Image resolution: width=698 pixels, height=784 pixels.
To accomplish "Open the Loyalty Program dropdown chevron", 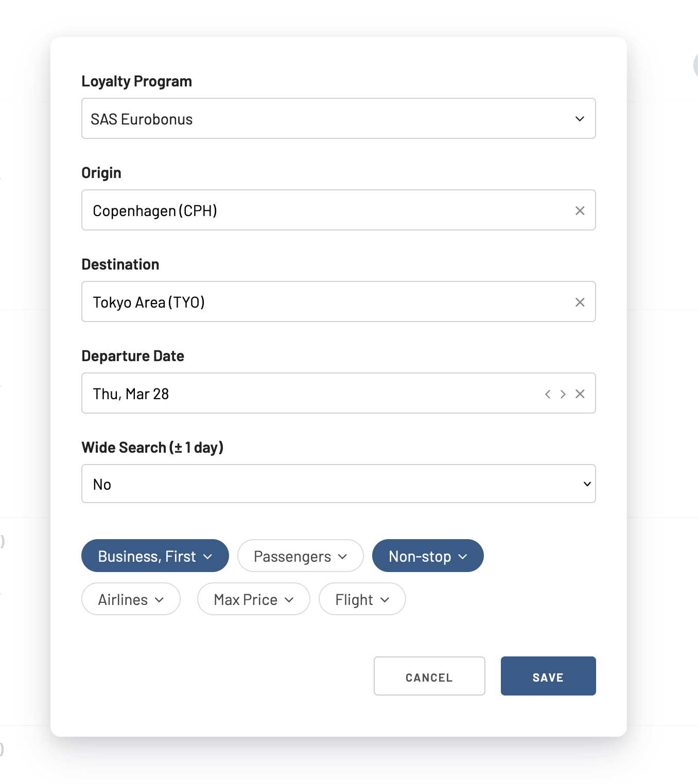I will point(580,119).
